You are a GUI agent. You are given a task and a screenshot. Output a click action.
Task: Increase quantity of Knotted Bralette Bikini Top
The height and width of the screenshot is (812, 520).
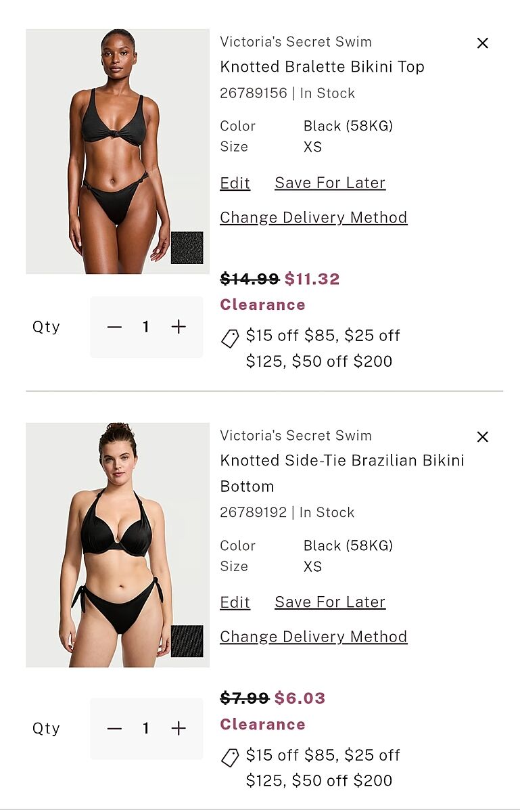click(x=179, y=328)
